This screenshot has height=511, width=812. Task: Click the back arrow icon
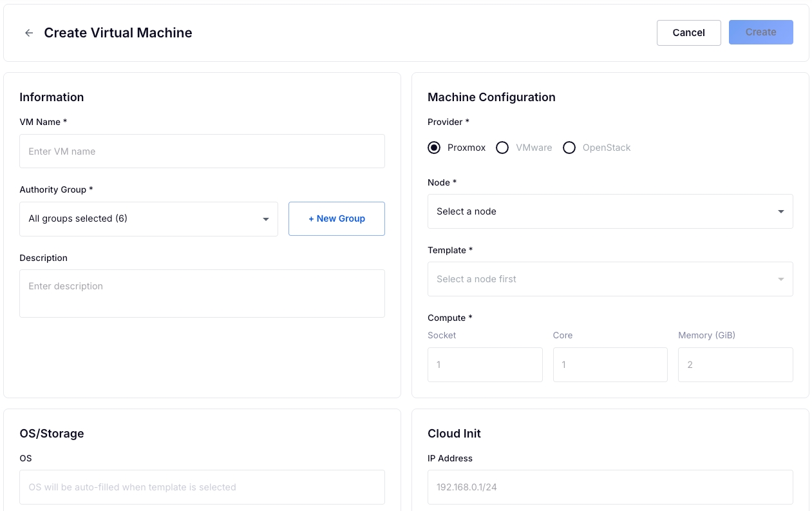[29, 33]
